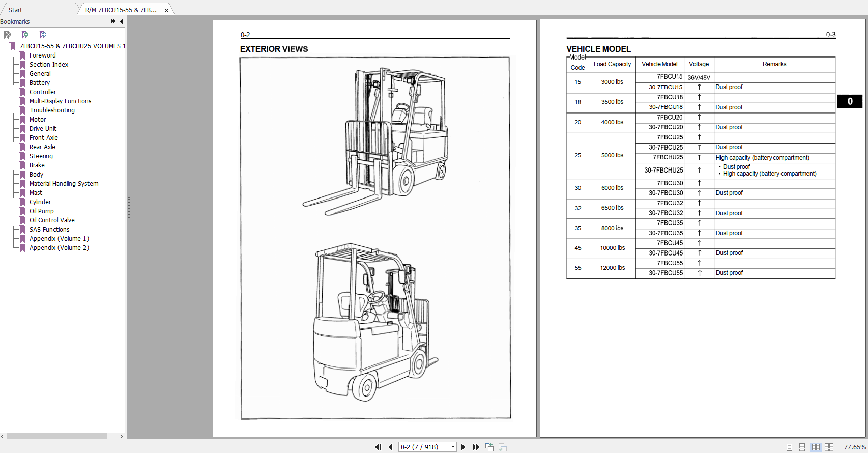Image resolution: width=868 pixels, height=453 pixels.
Task: Open the Material Handling System bookmark
Action: pos(64,183)
